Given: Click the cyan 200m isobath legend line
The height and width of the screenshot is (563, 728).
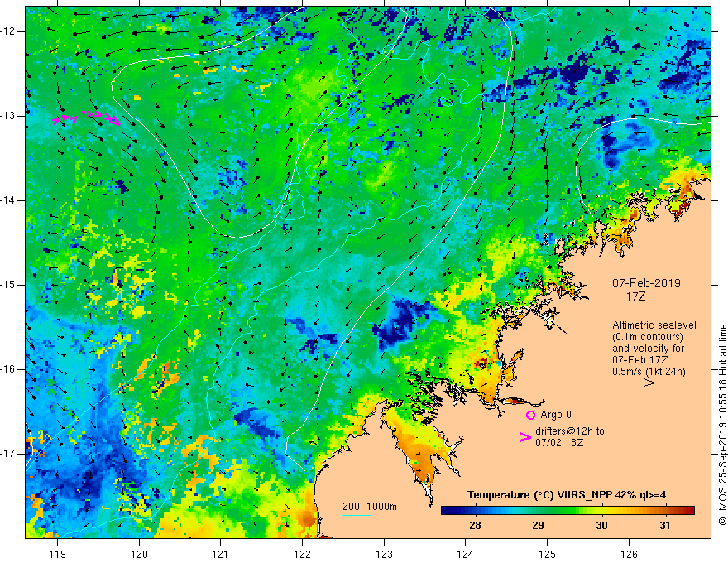Looking at the screenshot, I should coord(357,515).
